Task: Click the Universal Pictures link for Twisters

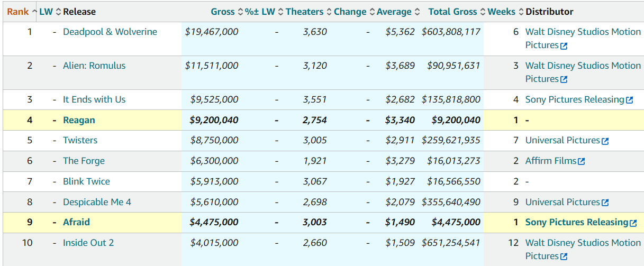Action: 563,141
